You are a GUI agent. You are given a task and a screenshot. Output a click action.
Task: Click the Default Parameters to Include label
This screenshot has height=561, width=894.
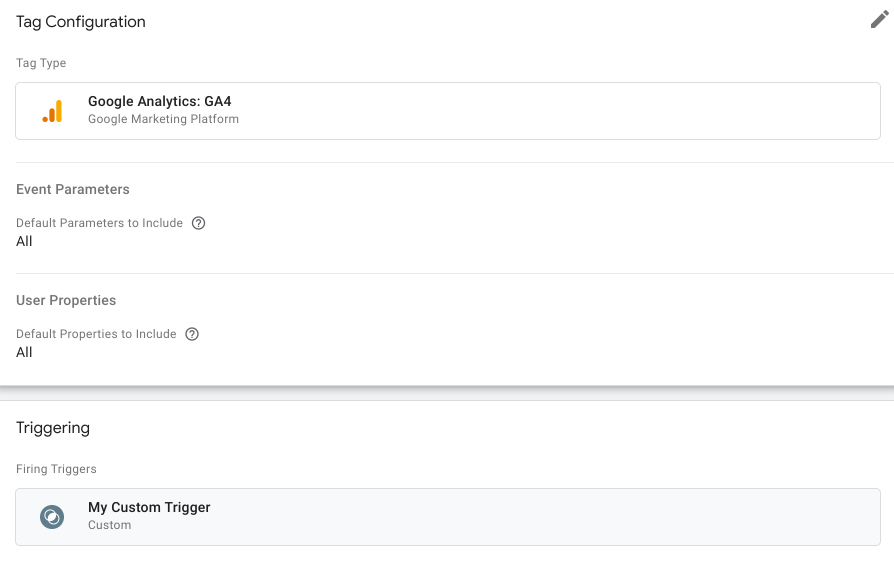coord(99,223)
